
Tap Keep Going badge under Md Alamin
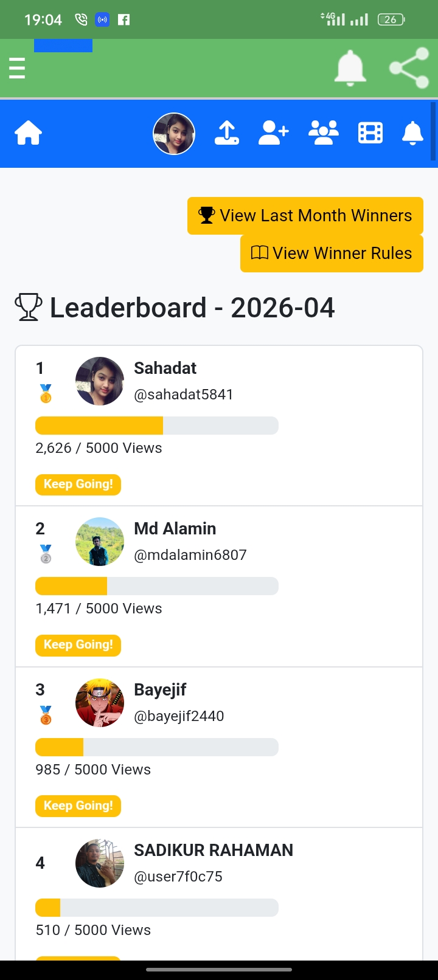tap(78, 644)
